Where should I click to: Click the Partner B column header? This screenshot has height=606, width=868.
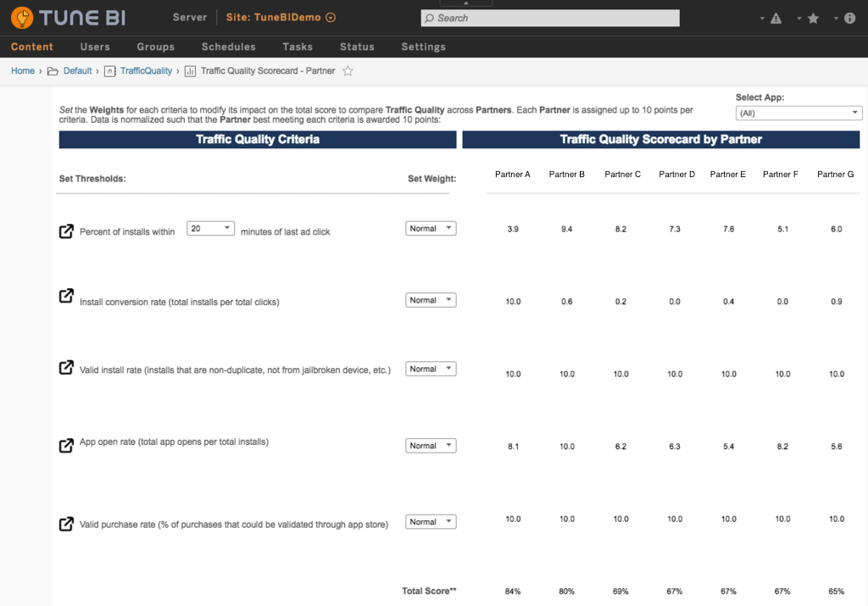point(567,175)
